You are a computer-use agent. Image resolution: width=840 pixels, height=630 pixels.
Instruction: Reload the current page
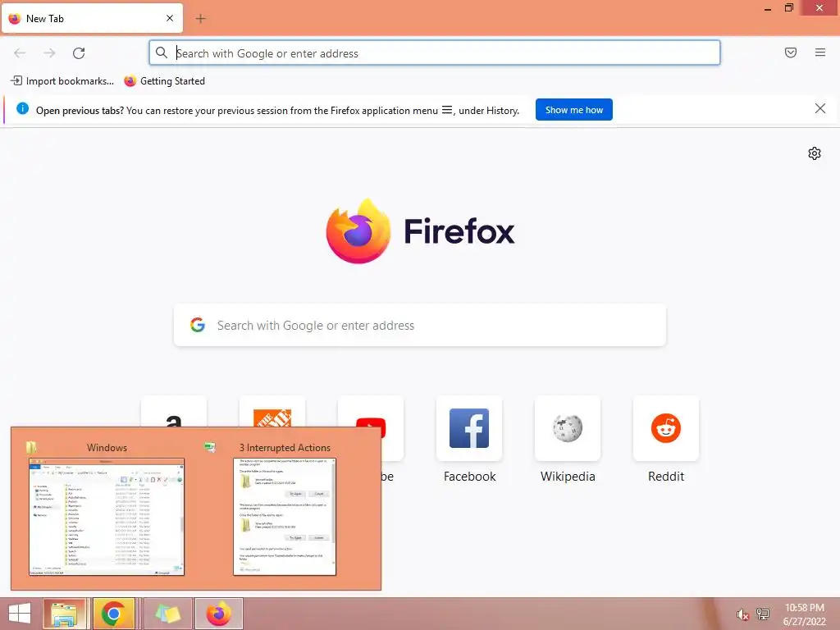tap(79, 53)
